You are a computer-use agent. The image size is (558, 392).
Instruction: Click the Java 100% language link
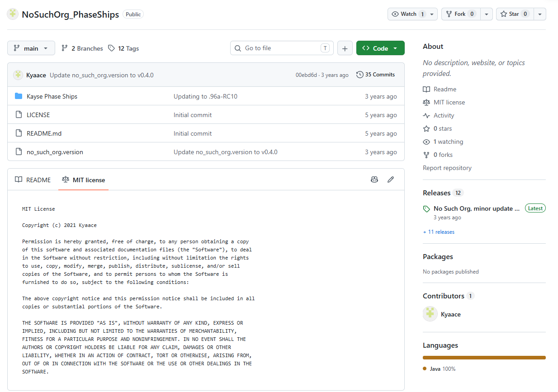coord(439,369)
